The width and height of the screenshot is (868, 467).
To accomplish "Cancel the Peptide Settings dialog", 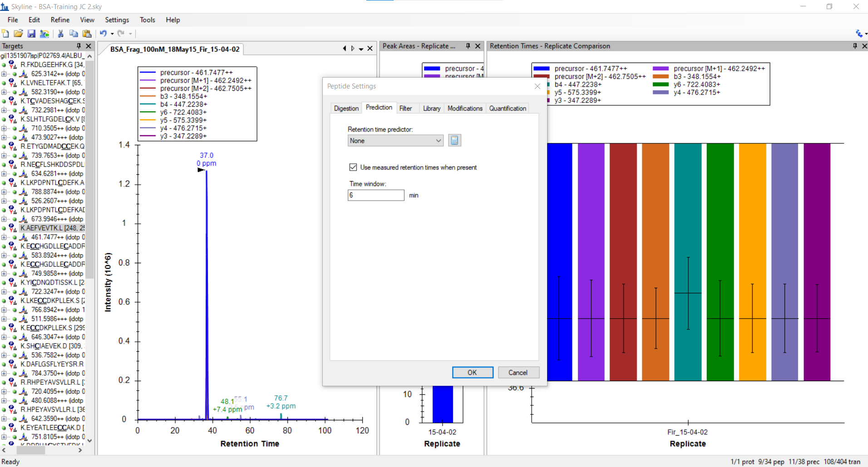I will click(518, 373).
